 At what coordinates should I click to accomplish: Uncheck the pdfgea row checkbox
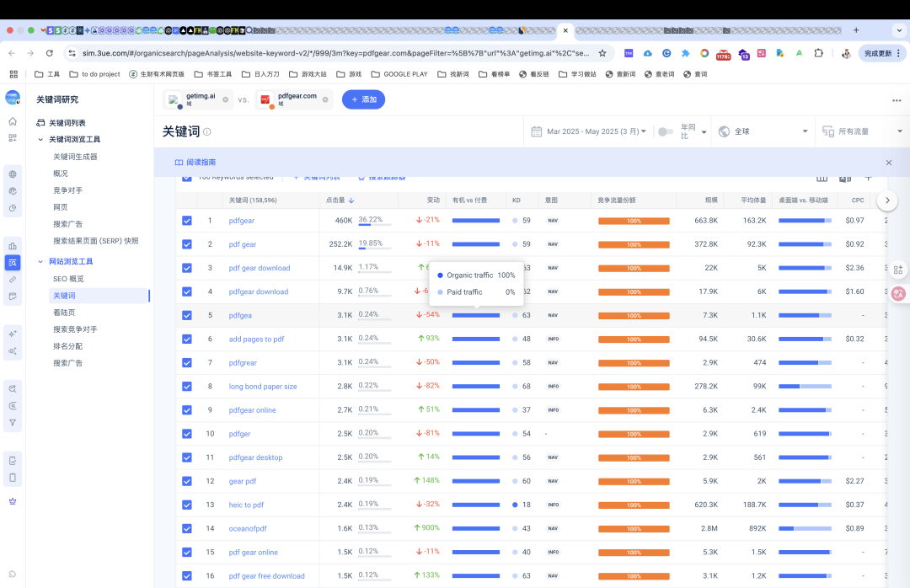pos(187,315)
